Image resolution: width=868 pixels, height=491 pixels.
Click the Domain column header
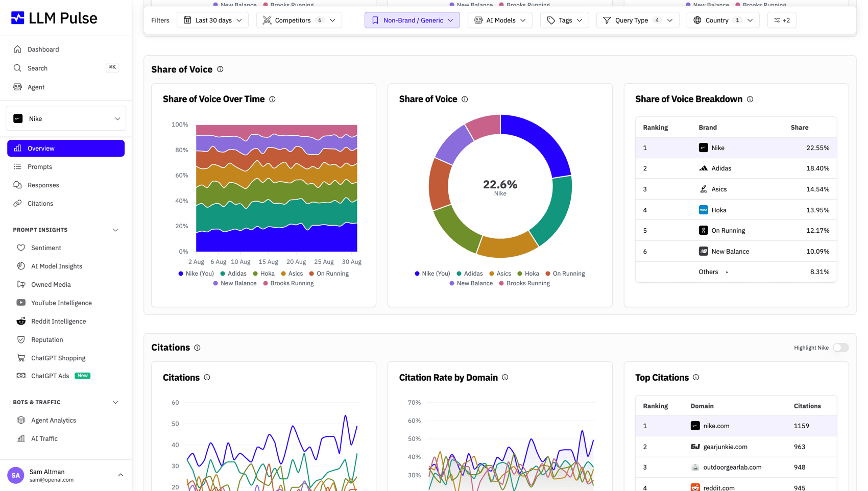pyautogui.click(x=702, y=406)
